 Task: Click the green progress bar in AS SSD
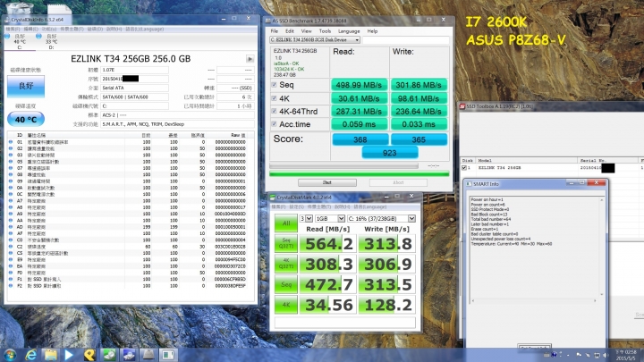[359, 174]
